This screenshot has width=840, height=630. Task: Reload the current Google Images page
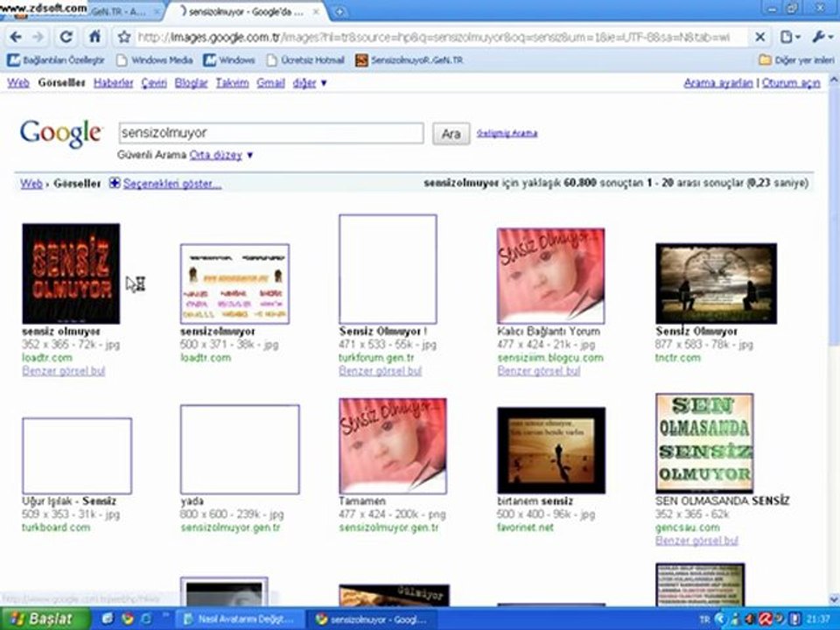pos(66,37)
